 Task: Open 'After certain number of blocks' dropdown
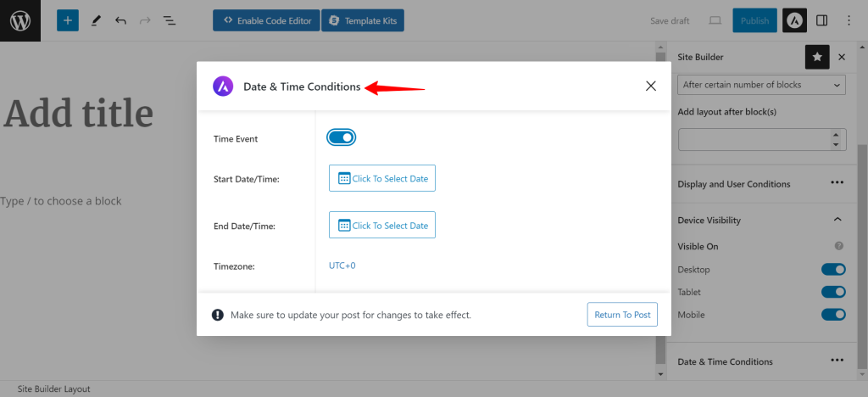pos(762,85)
